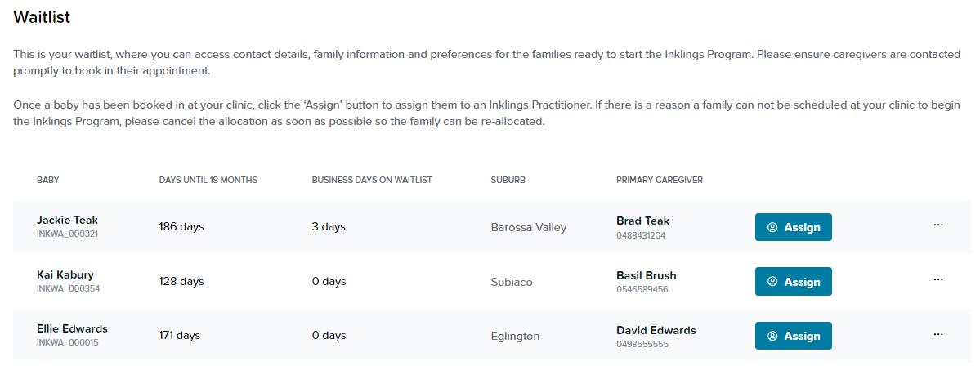Image resolution: width=980 pixels, height=366 pixels.
Task: Open more options menu for Jackie Teak
Action: [x=937, y=225]
